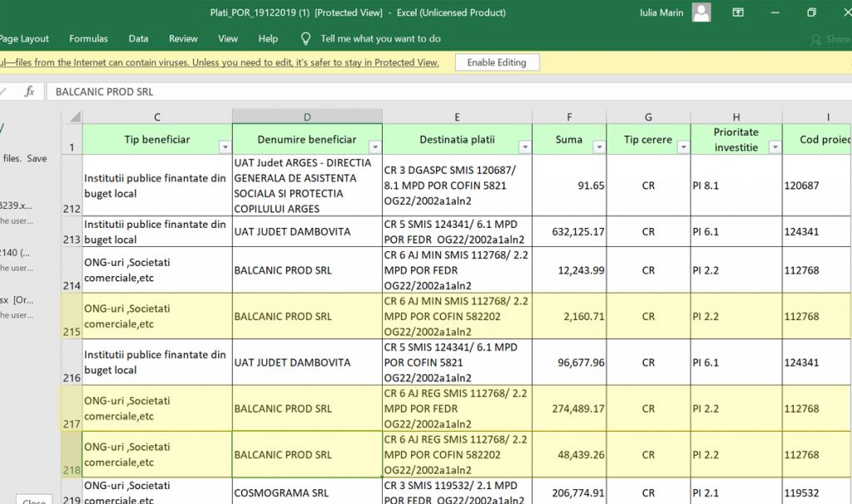Click the Tell me lightbulb icon
This screenshot has height=504, width=852.
click(x=306, y=38)
